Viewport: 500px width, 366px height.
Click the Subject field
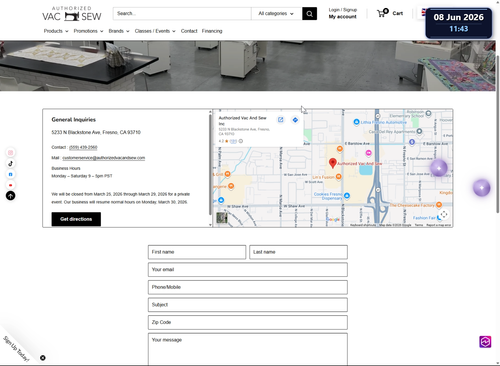pos(248,305)
